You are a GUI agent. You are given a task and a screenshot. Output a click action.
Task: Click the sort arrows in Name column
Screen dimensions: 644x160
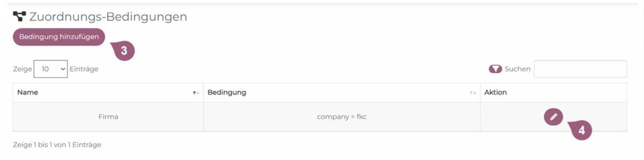196,93
